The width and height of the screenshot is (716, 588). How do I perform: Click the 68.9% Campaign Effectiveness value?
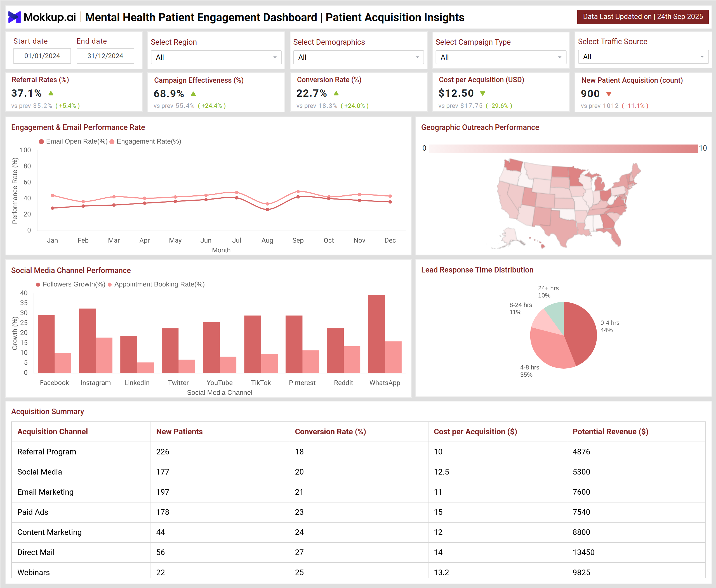(x=169, y=94)
